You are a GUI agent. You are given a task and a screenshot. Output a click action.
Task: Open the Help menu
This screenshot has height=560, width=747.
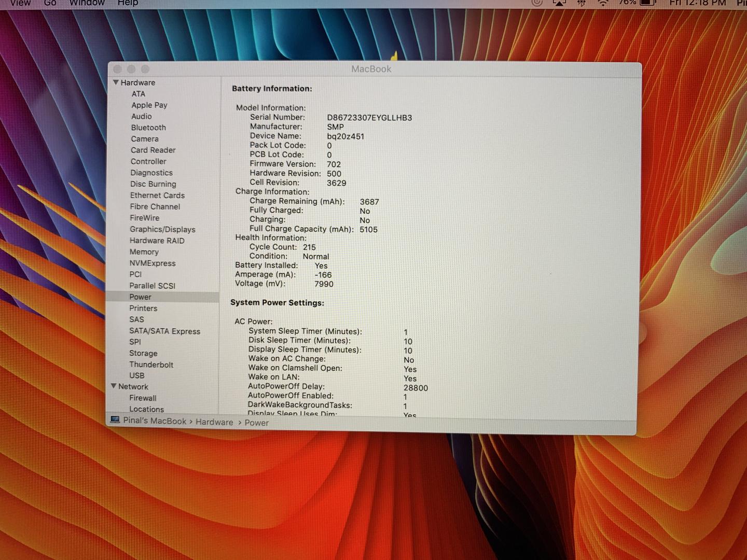pos(128,3)
